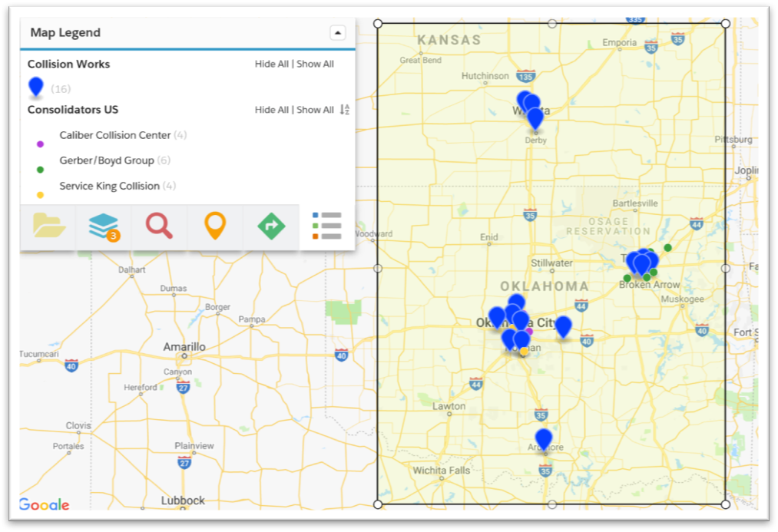Screen dimensions: 778x532
Task: Open the folder icon in the map toolbar
Action: point(48,226)
